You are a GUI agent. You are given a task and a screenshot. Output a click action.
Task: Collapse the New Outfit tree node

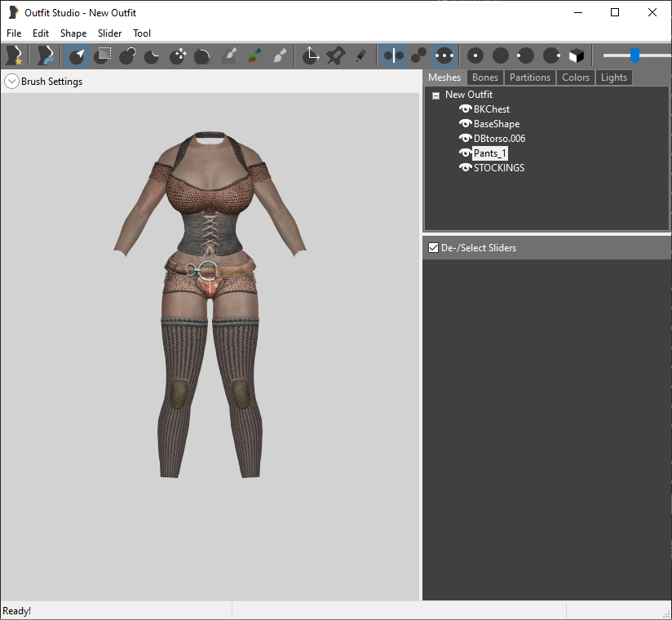(435, 95)
